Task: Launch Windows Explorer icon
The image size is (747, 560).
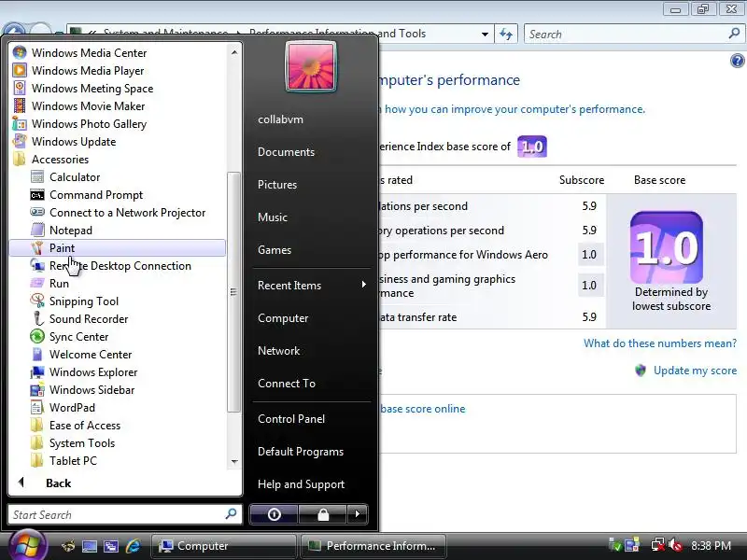Action: point(37,371)
